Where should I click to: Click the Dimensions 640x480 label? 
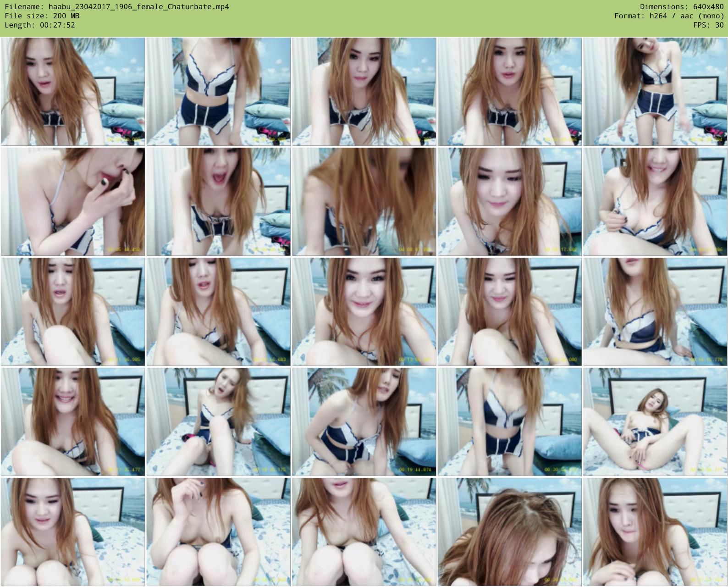click(682, 7)
